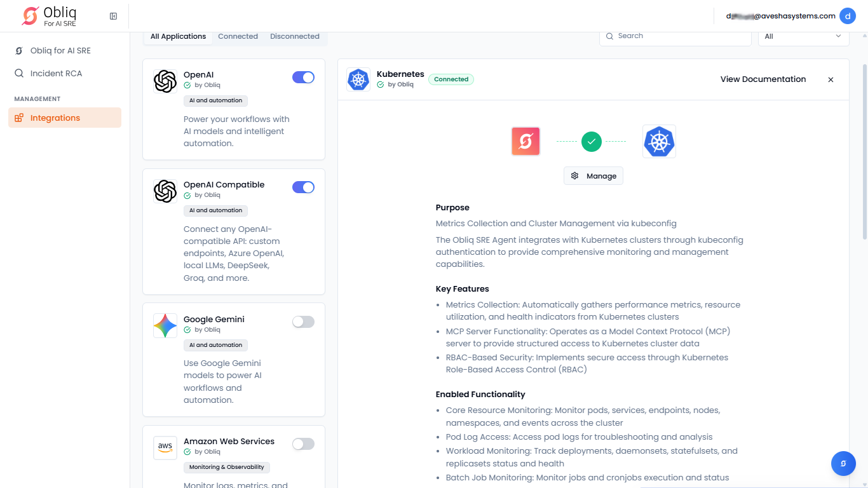Disable the OpenAI integration toggle
Viewport: 868px width, 488px height.
[303, 78]
